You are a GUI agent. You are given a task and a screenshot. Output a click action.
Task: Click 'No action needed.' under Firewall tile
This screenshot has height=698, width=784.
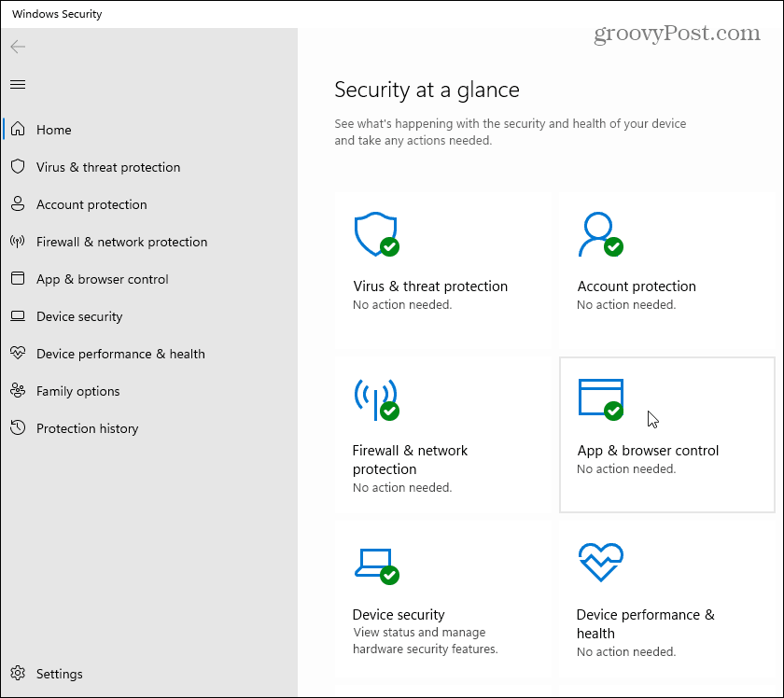point(402,487)
